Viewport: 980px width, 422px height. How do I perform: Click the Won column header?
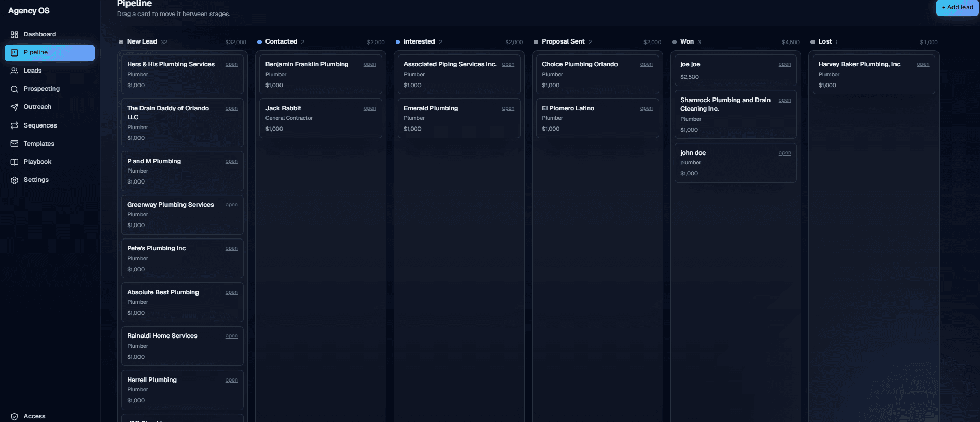(x=687, y=41)
